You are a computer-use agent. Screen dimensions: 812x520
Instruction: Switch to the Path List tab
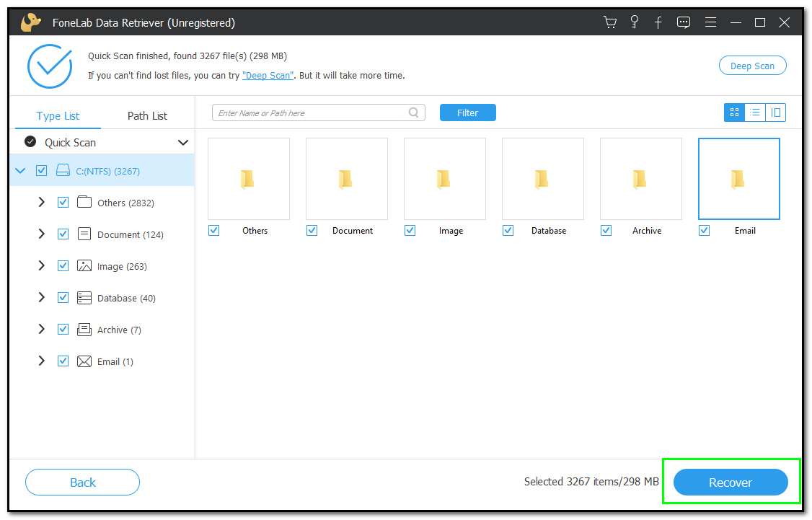(x=148, y=115)
